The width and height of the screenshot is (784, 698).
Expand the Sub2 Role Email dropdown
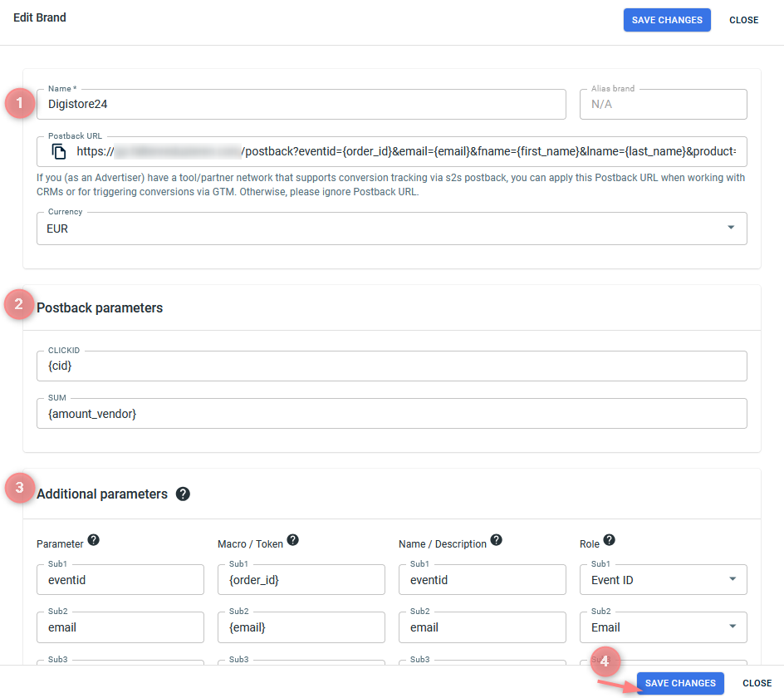(x=732, y=627)
